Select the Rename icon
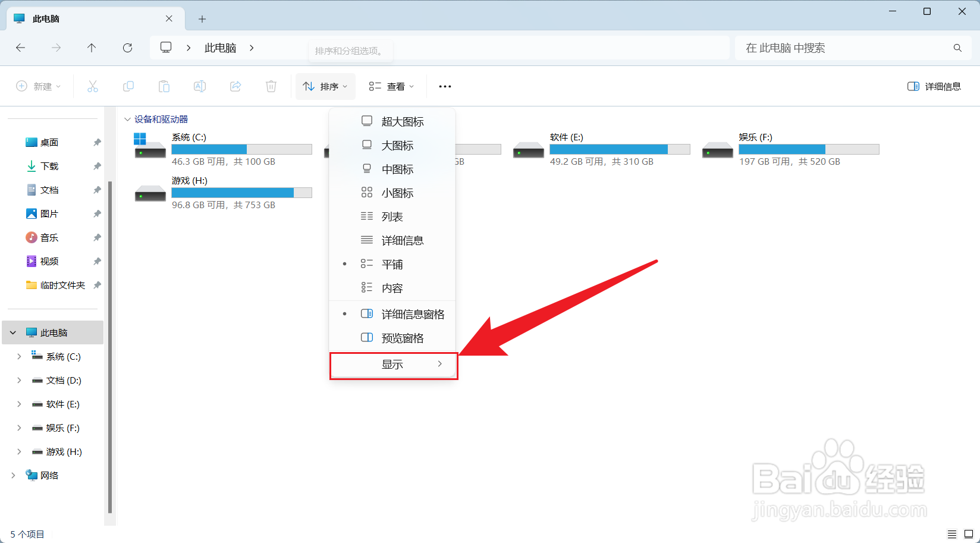This screenshot has height=543, width=980. tap(200, 86)
